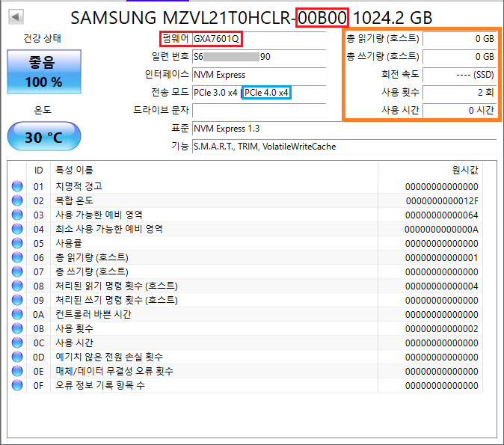
Task: Select attribute 처리된 읽기 명령 횟수 (호스트)
Action: coord(117,286)
